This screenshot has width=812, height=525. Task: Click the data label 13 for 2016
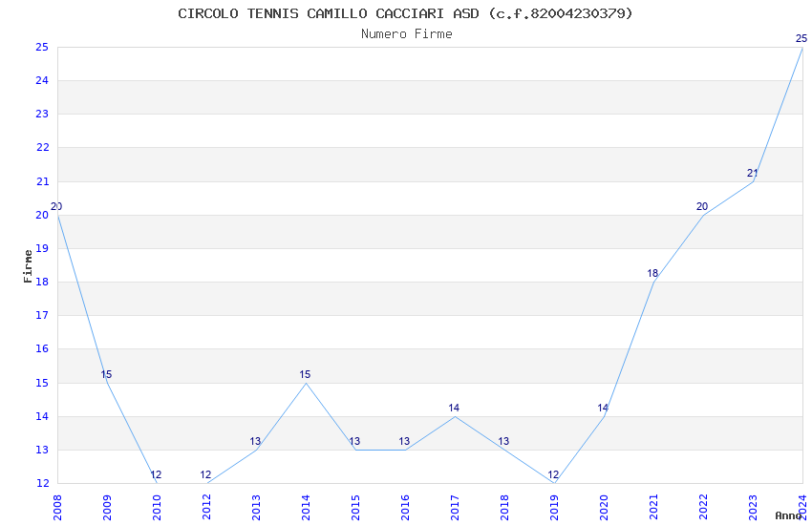(404, 441)
